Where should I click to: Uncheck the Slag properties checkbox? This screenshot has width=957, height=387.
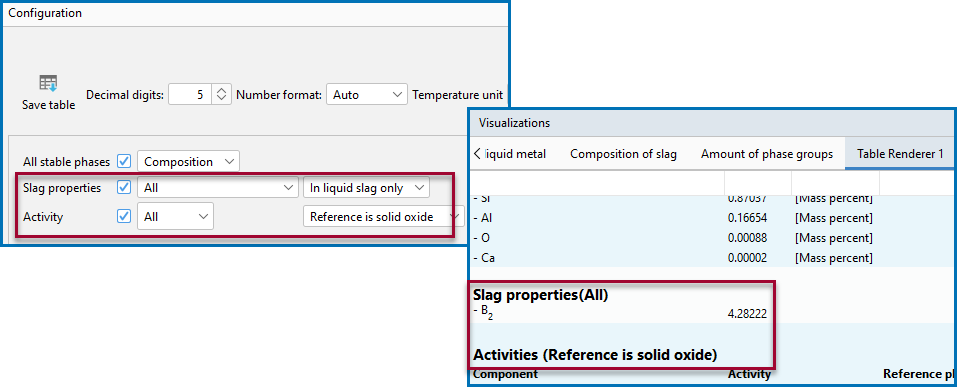[124, 188]
